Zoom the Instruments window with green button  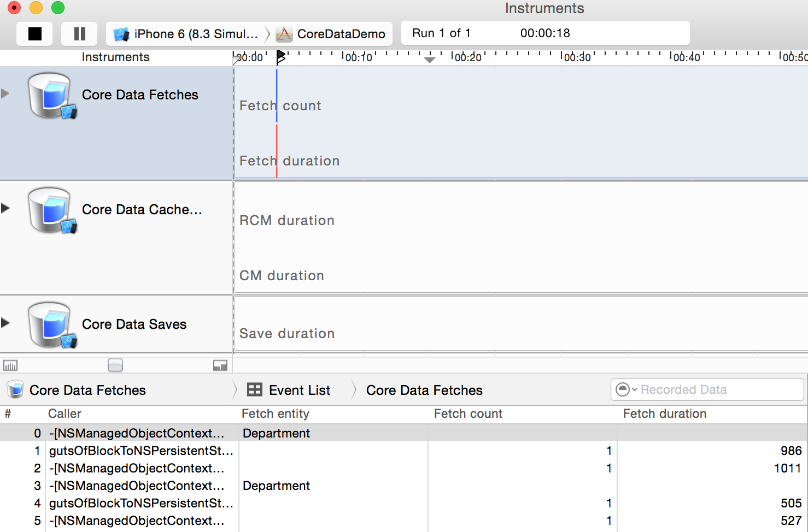click(58, 8)
